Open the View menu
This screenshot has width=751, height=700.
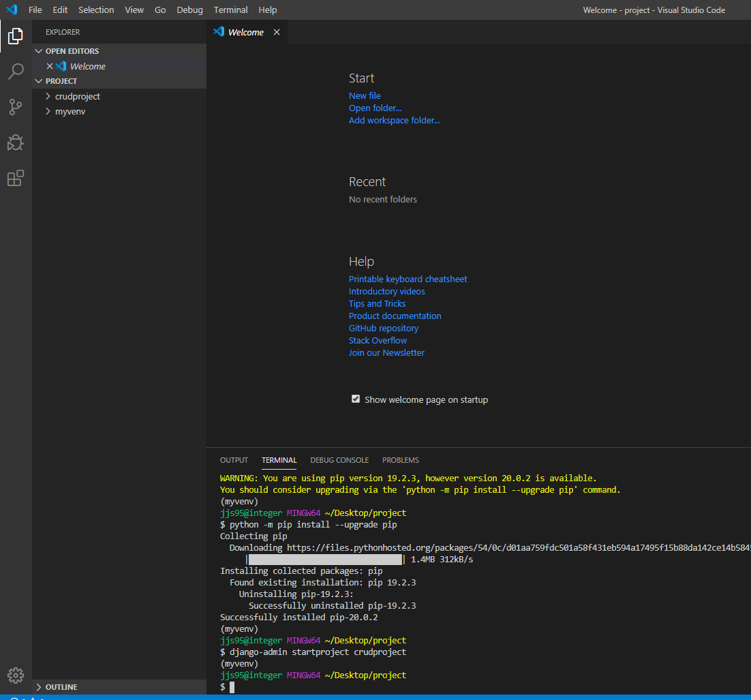click(134, 10)
